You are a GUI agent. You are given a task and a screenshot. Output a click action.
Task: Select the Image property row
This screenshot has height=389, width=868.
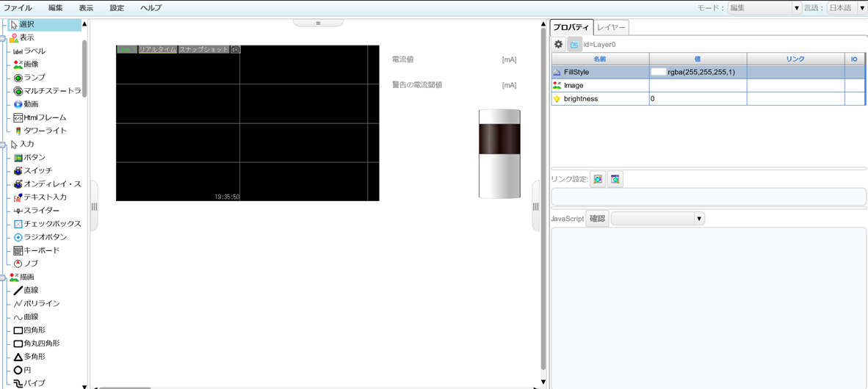tap(708, 85)
